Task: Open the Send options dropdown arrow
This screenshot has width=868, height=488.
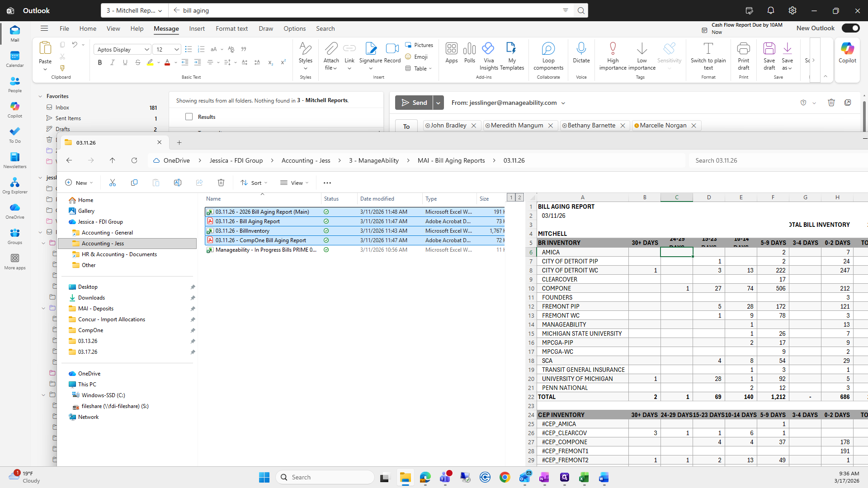Action: (x=438, y=103)
